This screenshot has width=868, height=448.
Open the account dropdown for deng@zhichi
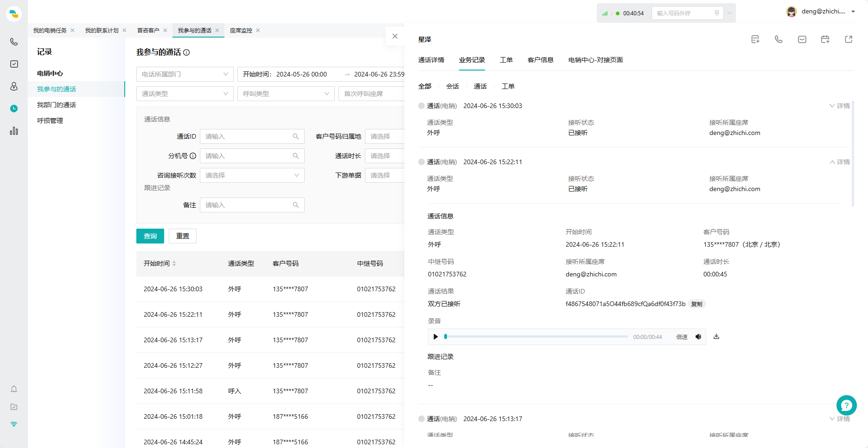coord(821,12)
